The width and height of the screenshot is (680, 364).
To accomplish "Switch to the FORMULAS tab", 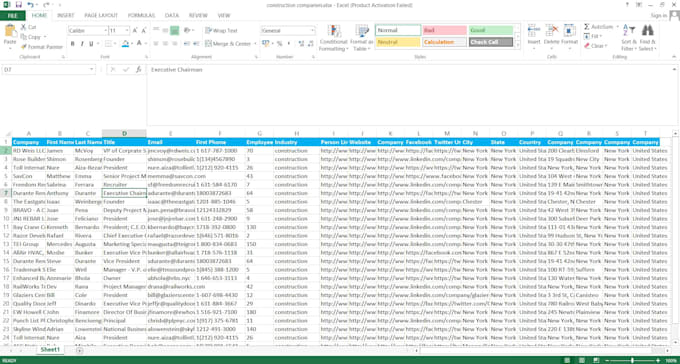I will [x=141, y=15].
